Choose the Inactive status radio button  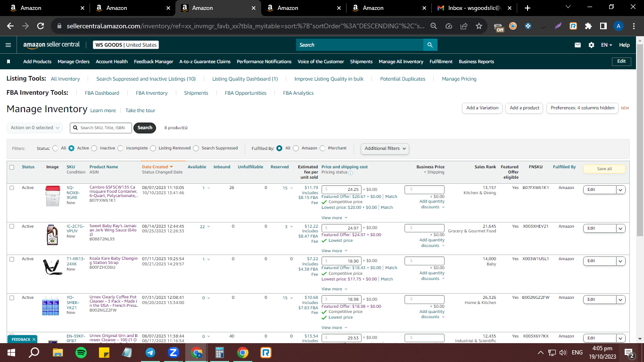coord(94,148)
